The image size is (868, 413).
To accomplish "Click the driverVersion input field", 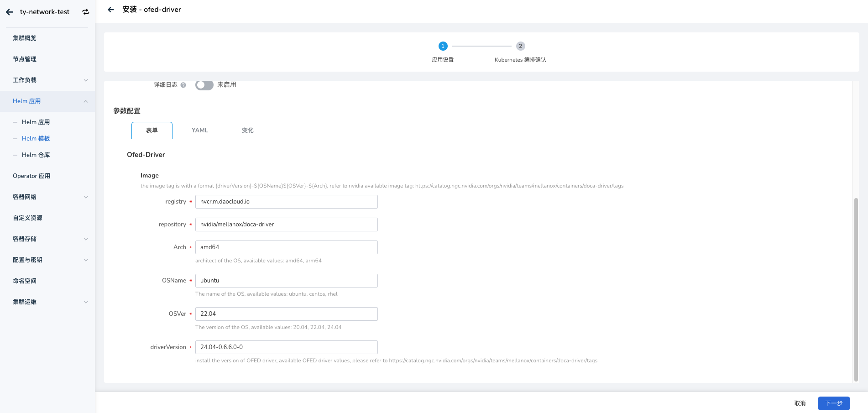I will pos(286,347).
